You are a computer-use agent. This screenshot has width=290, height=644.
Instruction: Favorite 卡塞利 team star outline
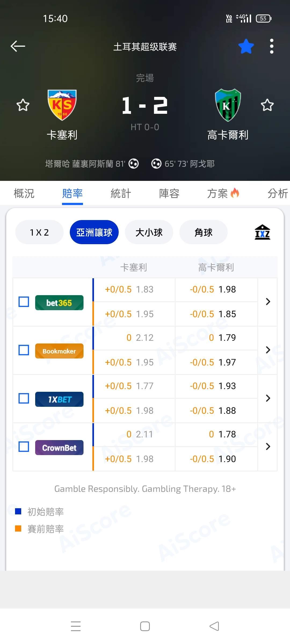[23, 105]
